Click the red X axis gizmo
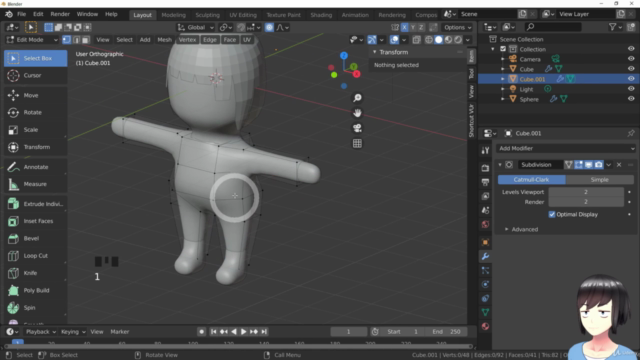The height and width of the screenshot is (360, 640). point(356,74)
